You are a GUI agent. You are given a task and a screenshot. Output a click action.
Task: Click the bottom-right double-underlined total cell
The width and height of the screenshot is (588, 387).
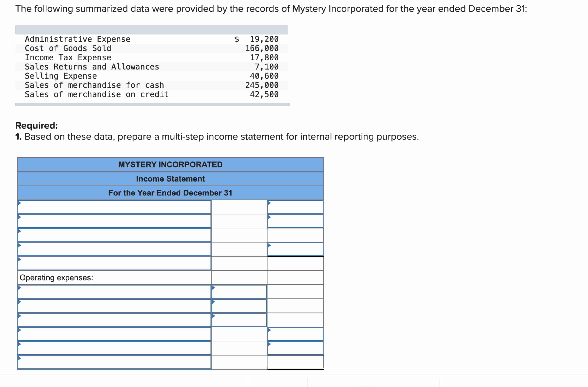click(295, 362)
